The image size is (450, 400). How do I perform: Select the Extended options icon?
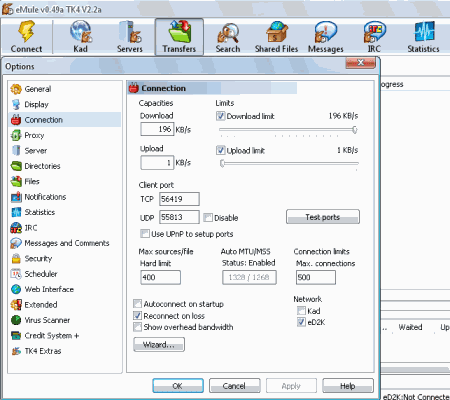16,305
